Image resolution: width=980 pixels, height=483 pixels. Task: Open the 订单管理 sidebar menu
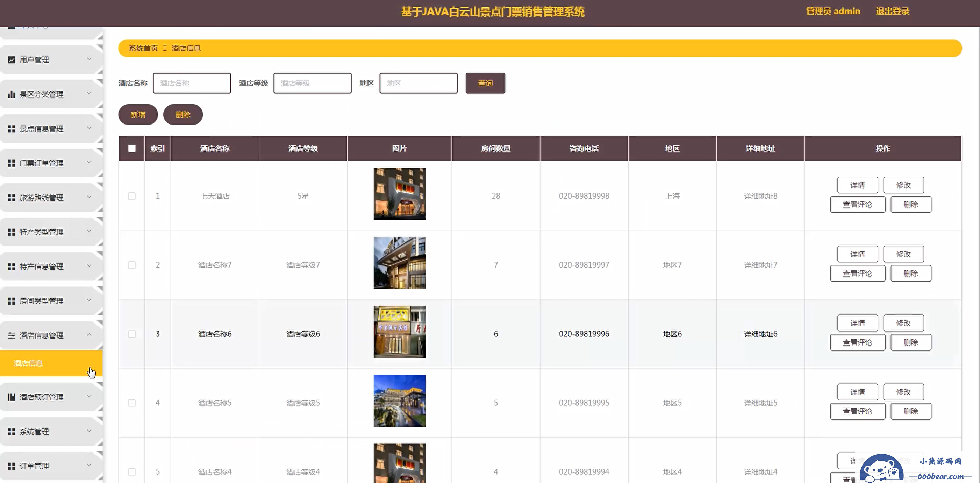click(x=51, y=466)
